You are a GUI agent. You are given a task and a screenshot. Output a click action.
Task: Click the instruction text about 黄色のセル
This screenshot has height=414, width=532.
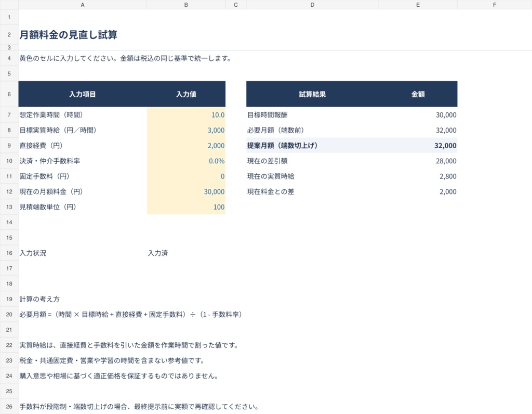[125, 58]
